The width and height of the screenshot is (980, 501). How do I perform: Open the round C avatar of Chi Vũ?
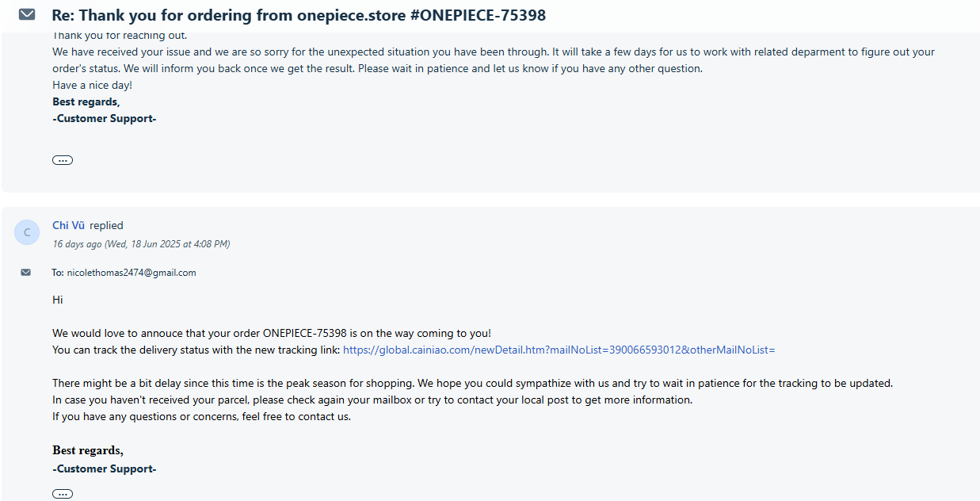coord(27,232)
